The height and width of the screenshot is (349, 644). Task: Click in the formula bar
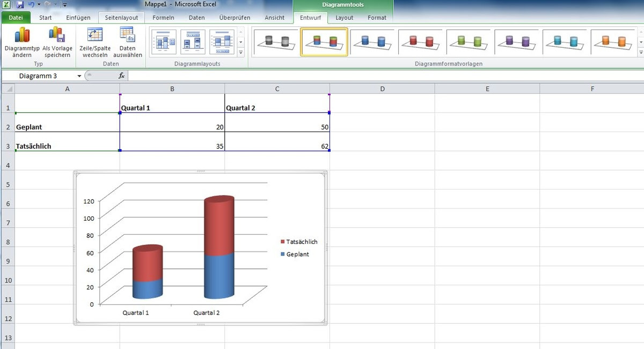385,76
